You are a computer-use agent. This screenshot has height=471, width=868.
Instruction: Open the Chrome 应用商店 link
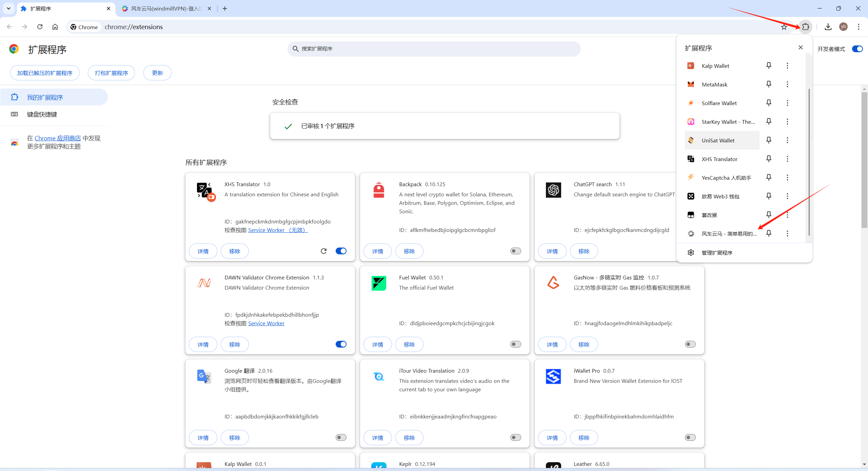(x=58, y=138)
